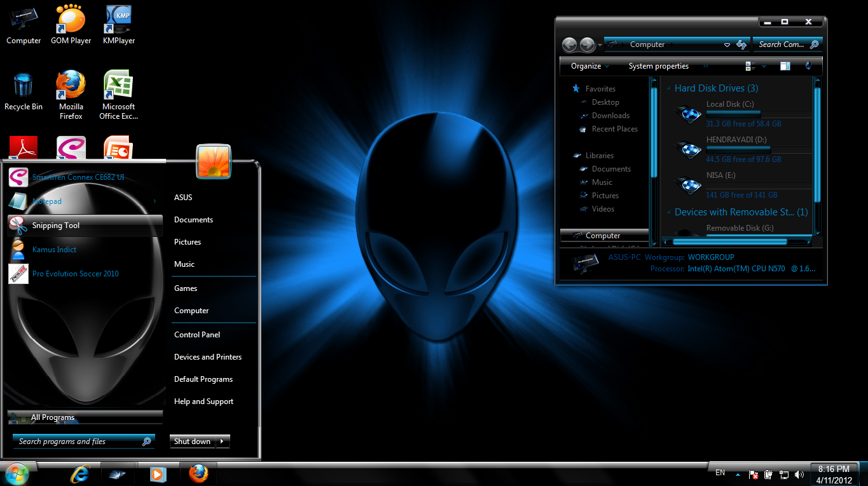Click the Search programs and files box
The height and width of the screenshot is (486, 868).
(83, 442)
